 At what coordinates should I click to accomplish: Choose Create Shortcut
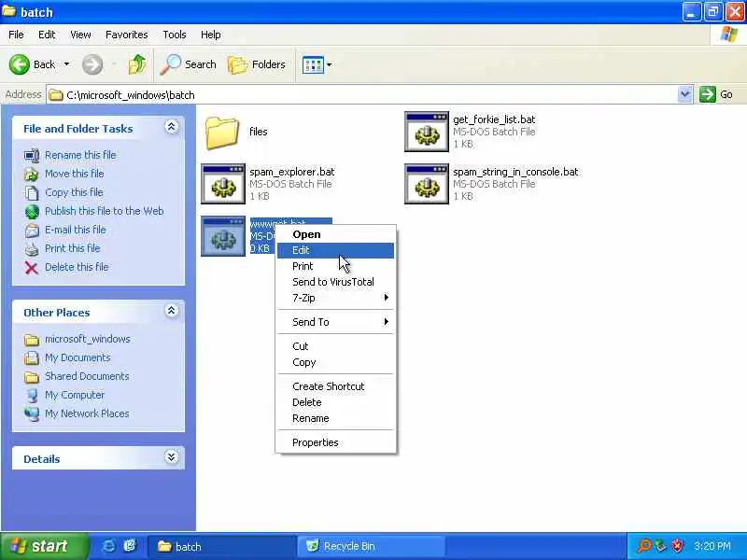pos(336,386)
